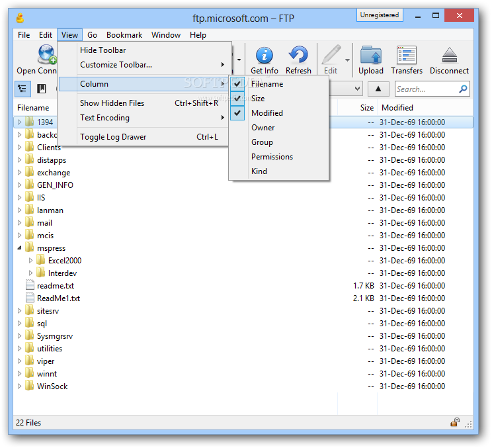Click the 2.1 KB size value
492x448 pixels.
pos(363,298)
